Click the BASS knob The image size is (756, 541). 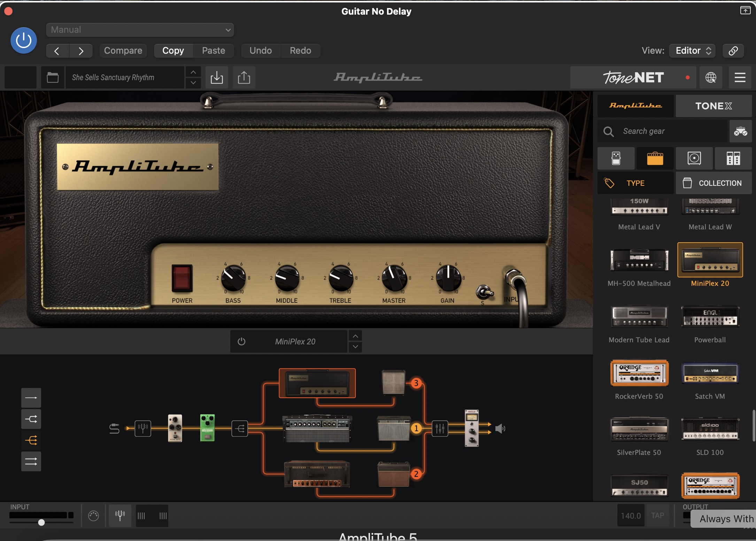pos(233,278)
